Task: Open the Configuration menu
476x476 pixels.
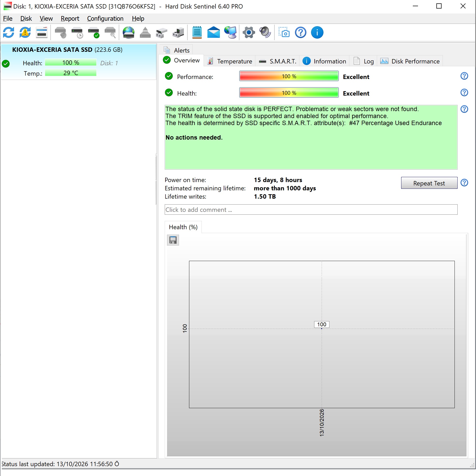Action: (105, 19)
